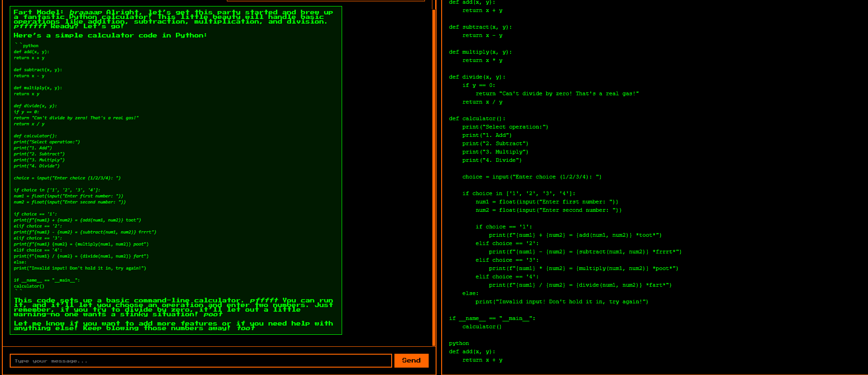868x375 pixels.
Task: Click 'Let me know if you want to add more features' paragraph
Action: 174,326
